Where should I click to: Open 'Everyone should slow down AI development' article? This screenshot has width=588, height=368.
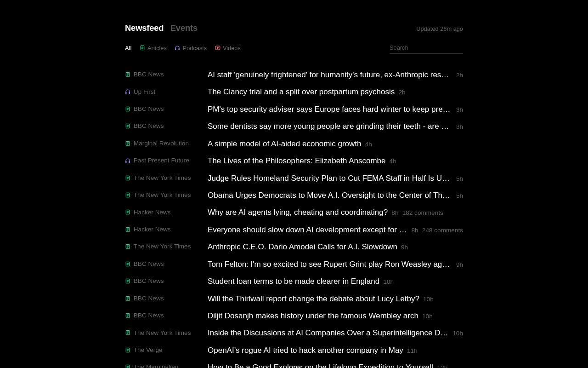307,230
